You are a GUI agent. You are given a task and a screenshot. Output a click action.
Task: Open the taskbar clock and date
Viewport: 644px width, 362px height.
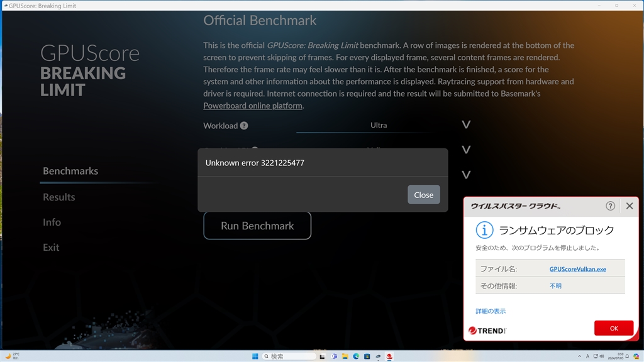(616, 356)
